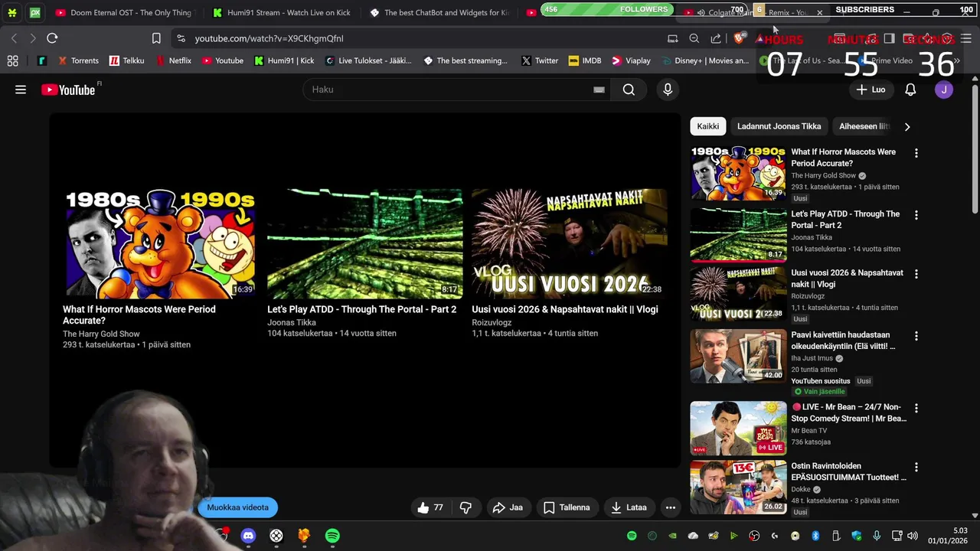Click the Jaa share button
Image resolution: width=980 pixels, height=551 pixels.
[x=508, y=507]
